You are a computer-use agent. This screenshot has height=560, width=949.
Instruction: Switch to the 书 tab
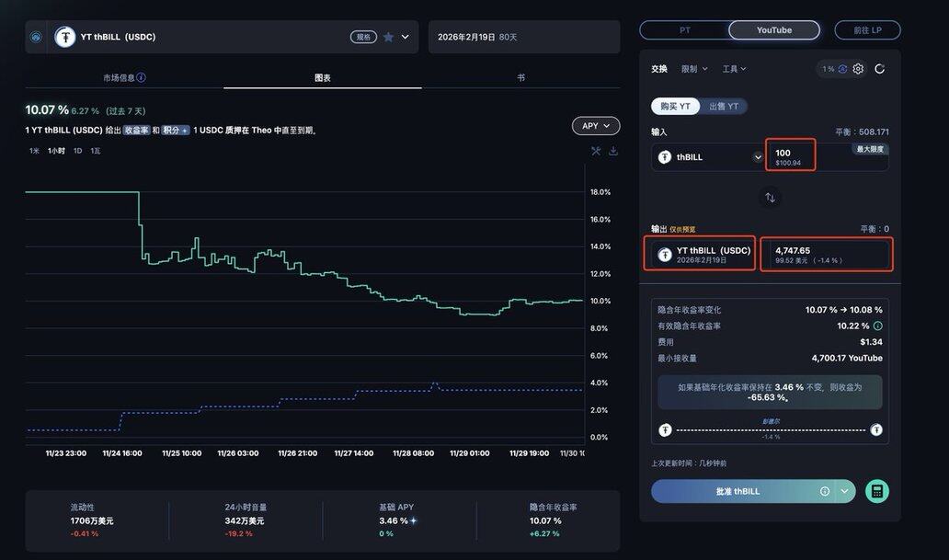click(520, 78)
